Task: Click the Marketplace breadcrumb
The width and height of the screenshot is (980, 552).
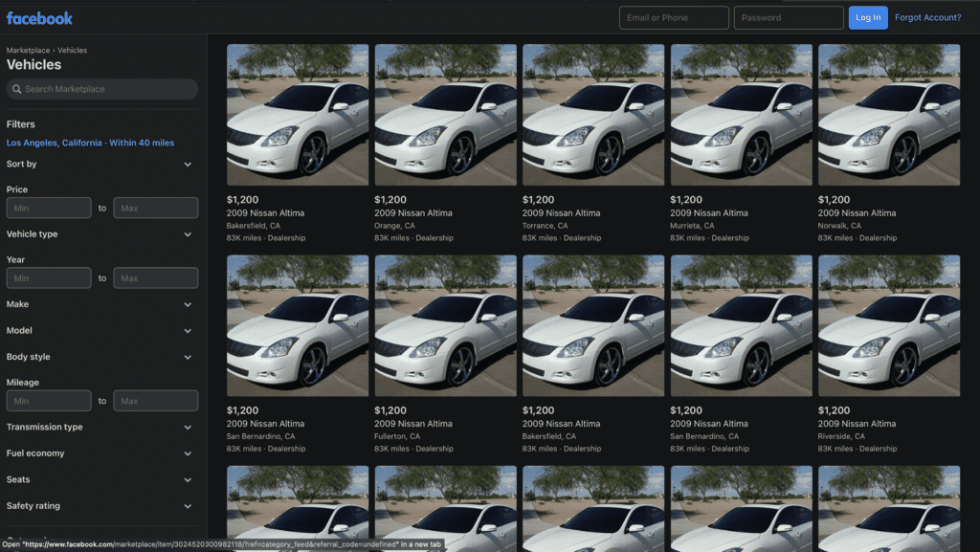Action: (27, 50)
